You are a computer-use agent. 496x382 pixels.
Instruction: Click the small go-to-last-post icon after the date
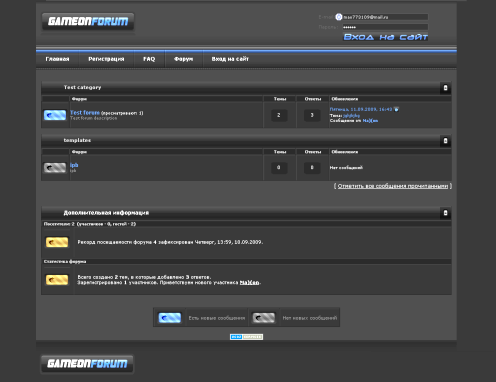click(396, 109)
